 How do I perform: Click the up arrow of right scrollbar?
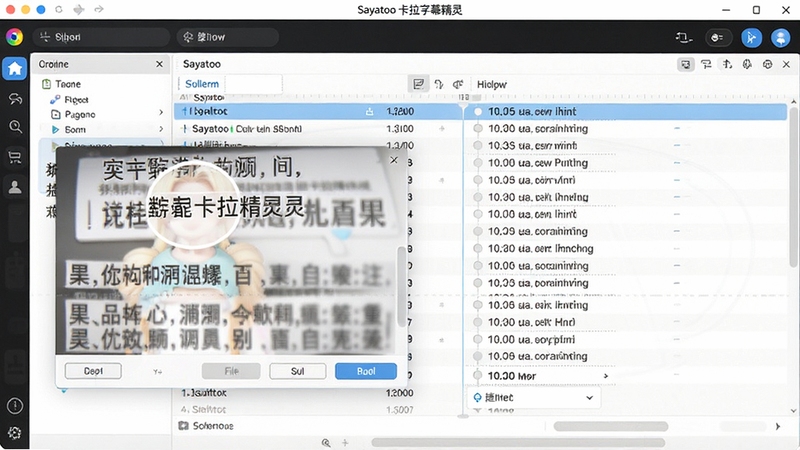tap(793, 102)
